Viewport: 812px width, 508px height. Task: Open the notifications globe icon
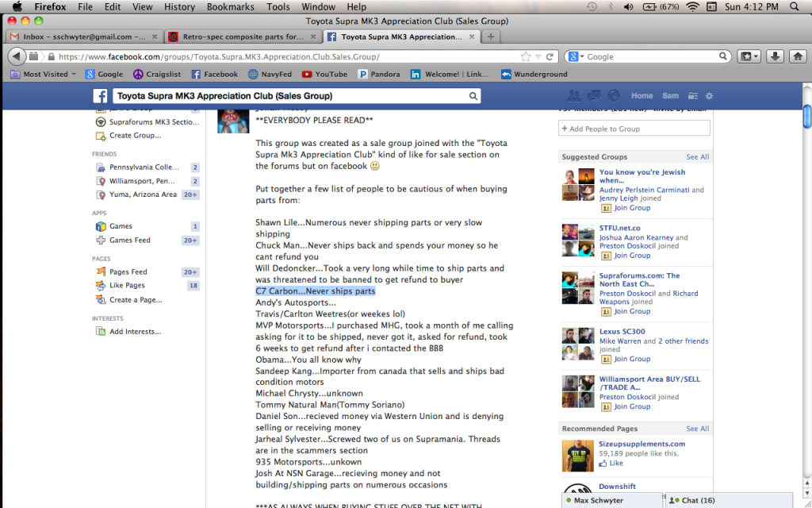coord(614,96)
